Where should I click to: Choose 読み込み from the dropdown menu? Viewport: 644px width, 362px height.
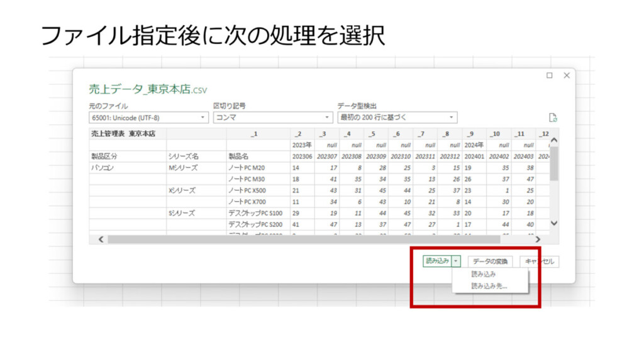point(484,275)
